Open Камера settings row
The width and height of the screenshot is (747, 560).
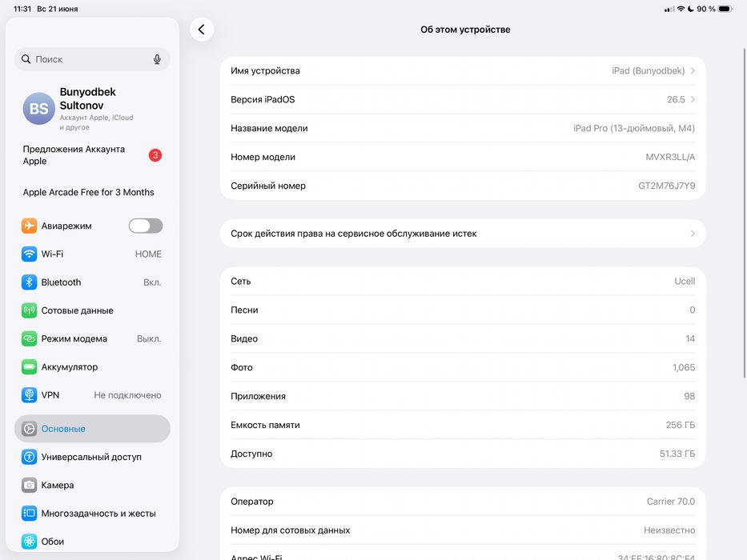pos(92,485)
